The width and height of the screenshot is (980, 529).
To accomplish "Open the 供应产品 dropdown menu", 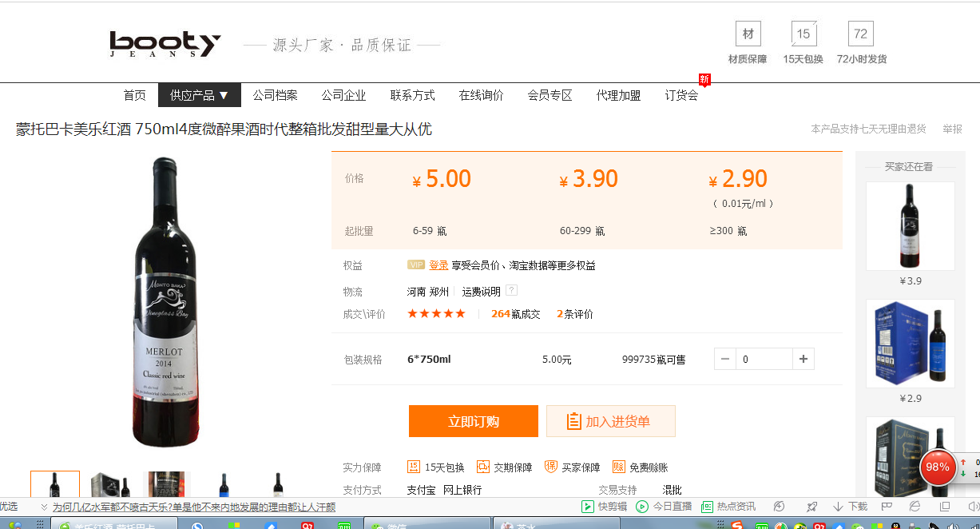I will [x=200, y=95].
